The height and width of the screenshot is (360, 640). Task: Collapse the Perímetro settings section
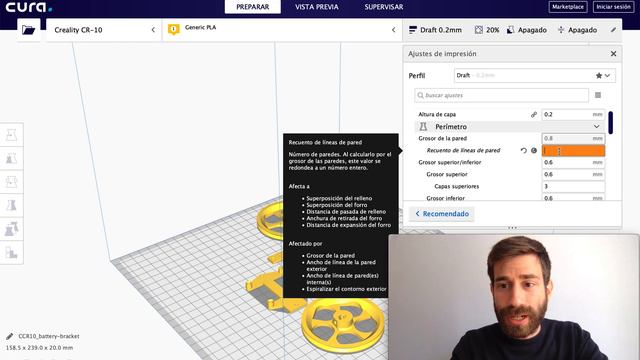point(596,127)
